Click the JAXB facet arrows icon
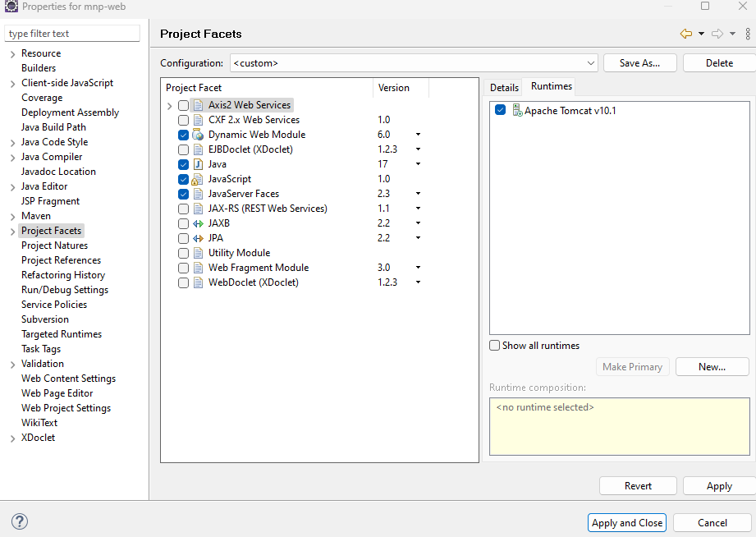Image resolution: width=756 pixels, height=537 pixels. (198, 223)
